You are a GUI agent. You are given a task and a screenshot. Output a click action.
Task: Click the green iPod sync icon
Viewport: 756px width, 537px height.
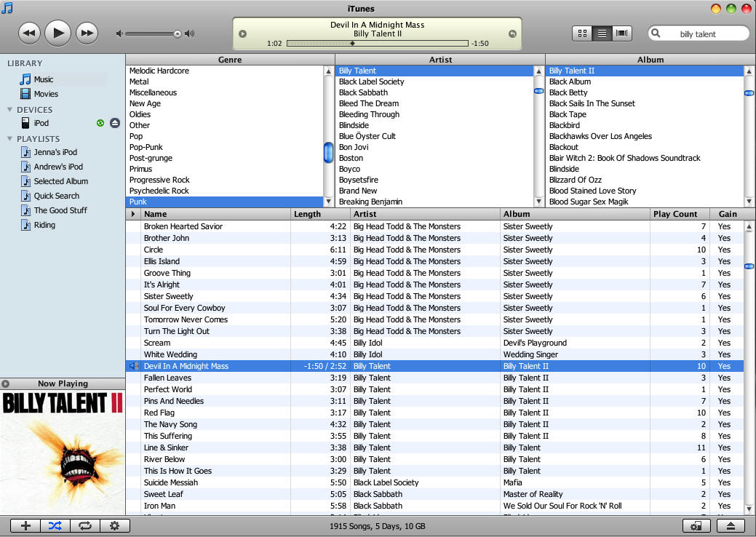point(100,123)
